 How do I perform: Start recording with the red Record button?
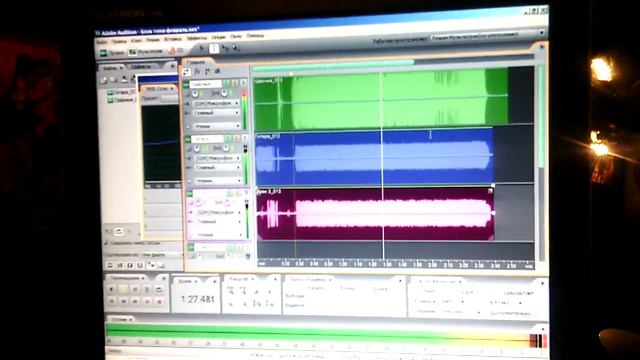click(x=159, y=301)
